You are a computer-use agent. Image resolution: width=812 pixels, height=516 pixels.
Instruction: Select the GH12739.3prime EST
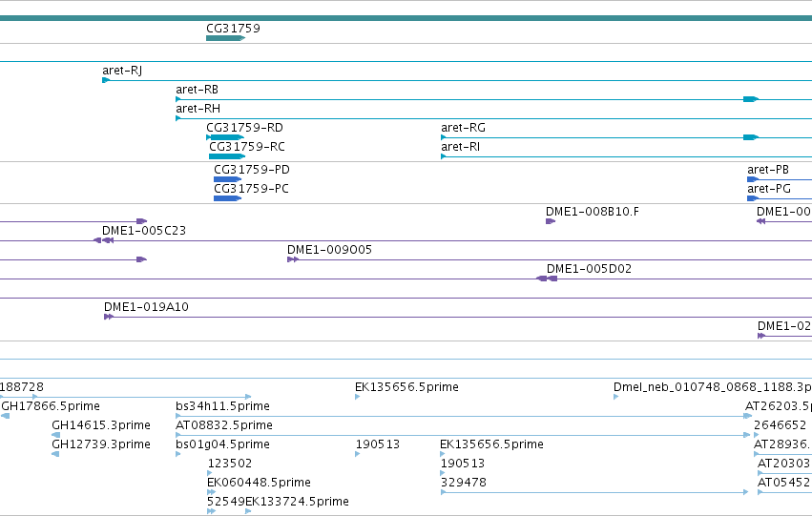(x=101, y=444)
